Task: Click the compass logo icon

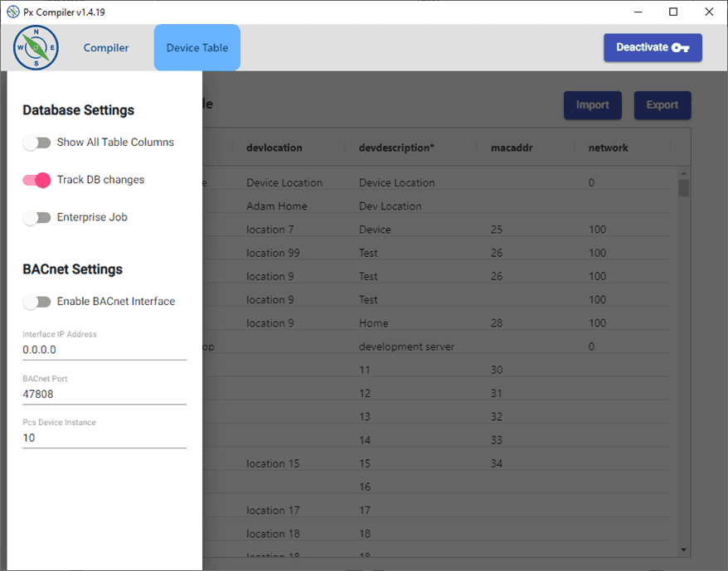Action: (36, 48)
